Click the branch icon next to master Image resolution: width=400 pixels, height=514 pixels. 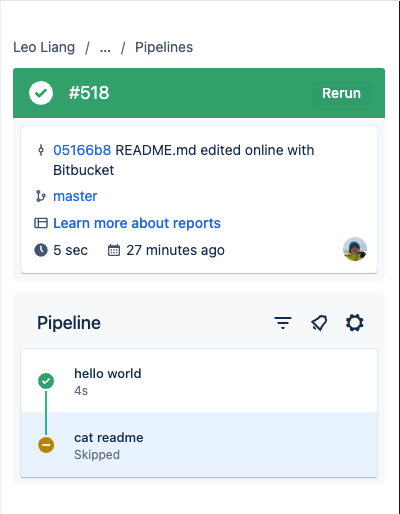[41, 196]
